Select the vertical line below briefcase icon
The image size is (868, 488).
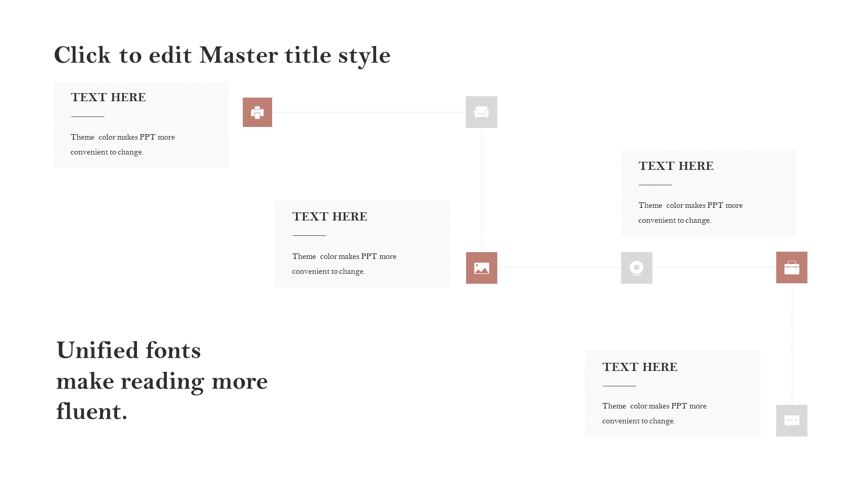792,344
